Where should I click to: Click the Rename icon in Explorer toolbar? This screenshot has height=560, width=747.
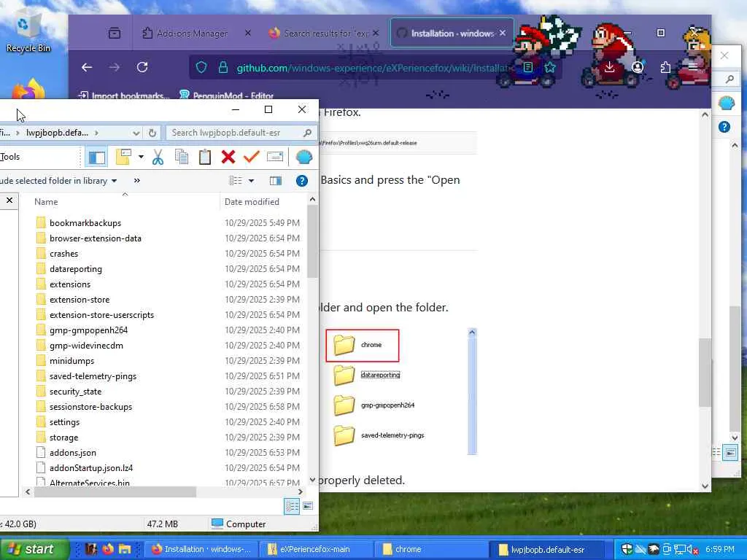pyautogui.click(x=275, y=157)
